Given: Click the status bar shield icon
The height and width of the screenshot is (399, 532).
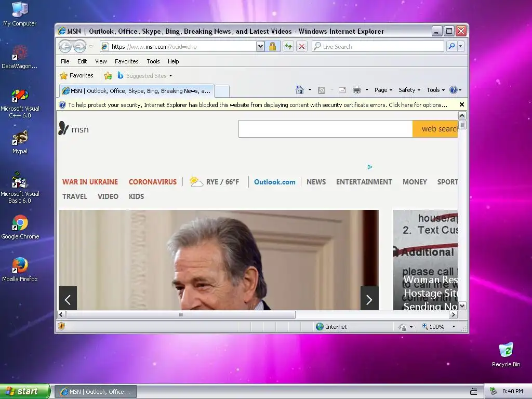Looking at the screenshot, I should pyautogui.click(x=61, y=326).
